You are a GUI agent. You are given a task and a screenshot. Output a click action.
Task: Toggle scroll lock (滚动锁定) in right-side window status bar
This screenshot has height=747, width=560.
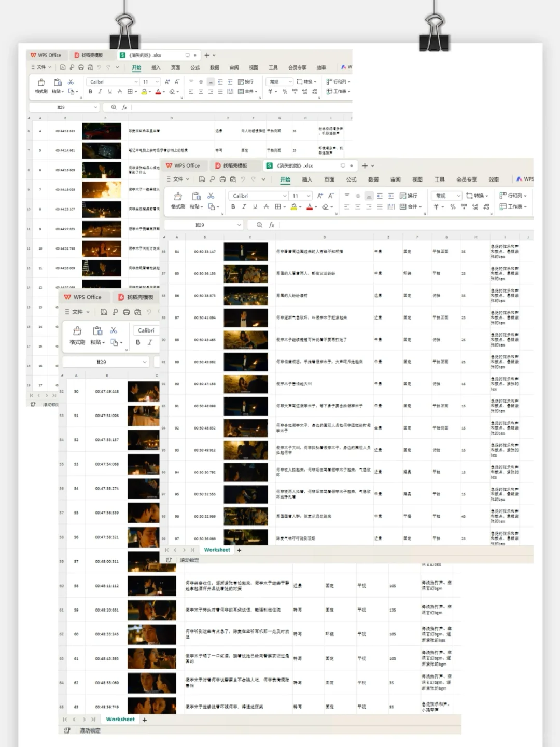(x=189, y=560)
